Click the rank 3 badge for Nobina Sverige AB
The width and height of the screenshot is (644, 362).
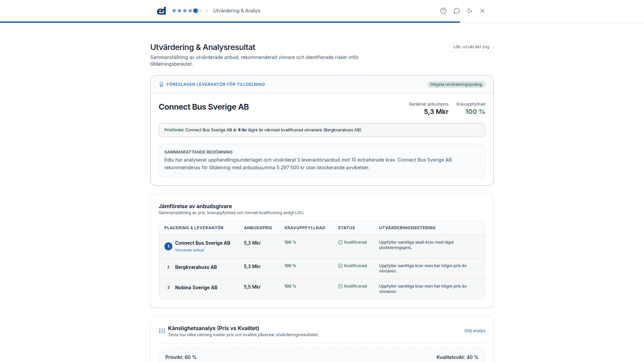pyautogui.click(x=168, y=288)
